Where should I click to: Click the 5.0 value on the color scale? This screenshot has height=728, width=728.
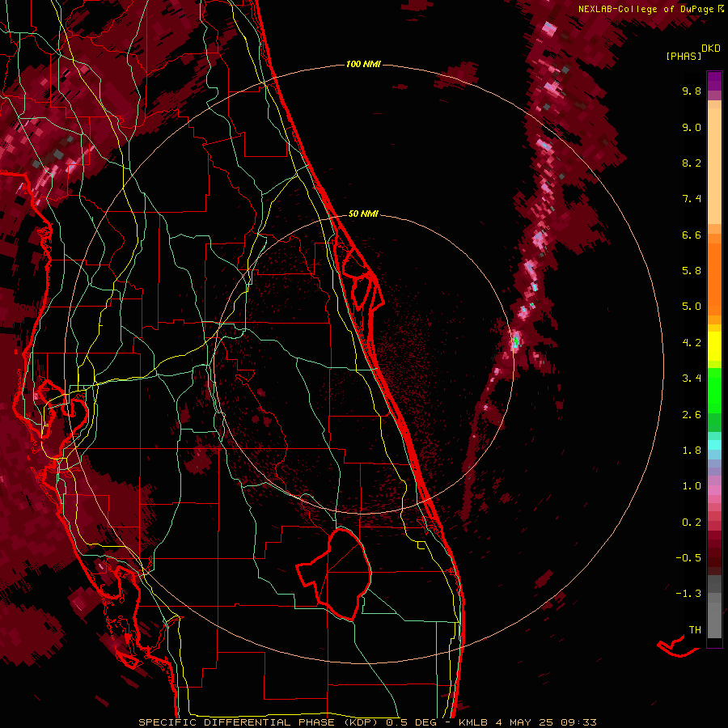(x=692, y=307)
